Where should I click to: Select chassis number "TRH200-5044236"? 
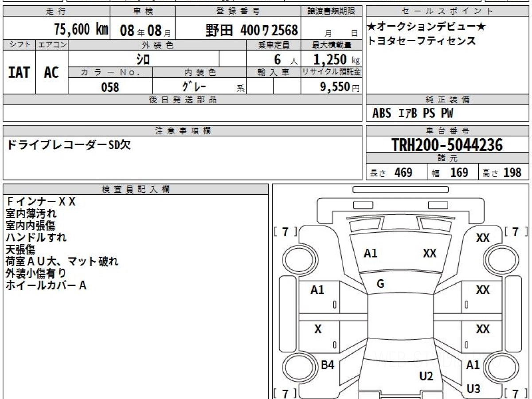448,145
